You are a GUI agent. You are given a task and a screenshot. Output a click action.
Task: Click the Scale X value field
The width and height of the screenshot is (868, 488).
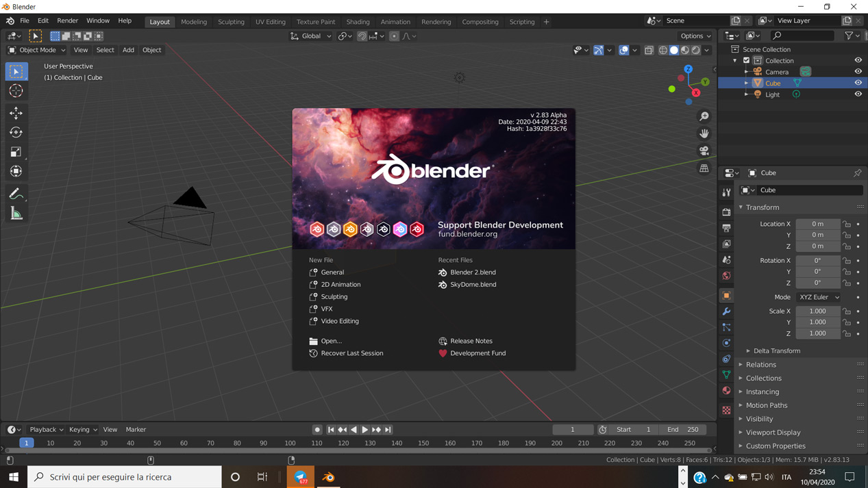817,311
